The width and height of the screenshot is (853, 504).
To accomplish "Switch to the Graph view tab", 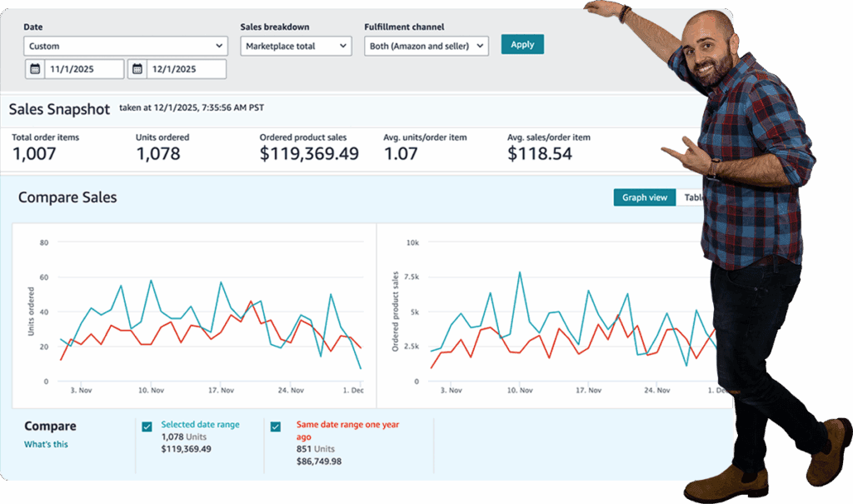I will pyautogui.click(x=645, y=197).
